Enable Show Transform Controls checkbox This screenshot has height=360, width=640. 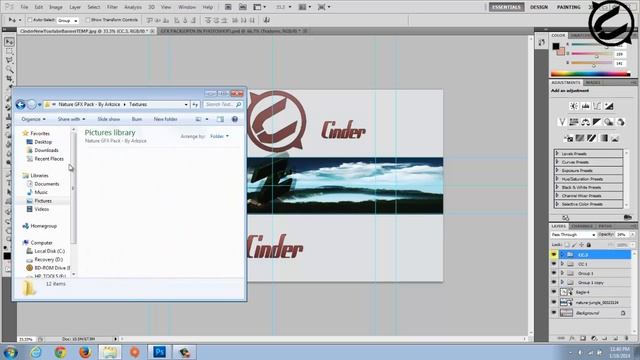tap(87, 20)
